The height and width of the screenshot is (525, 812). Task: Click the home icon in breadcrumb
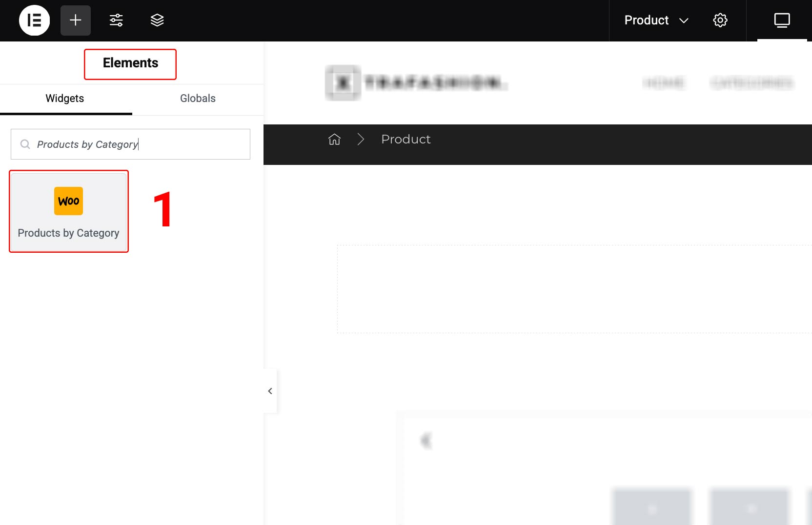click(x=334, y=140)
